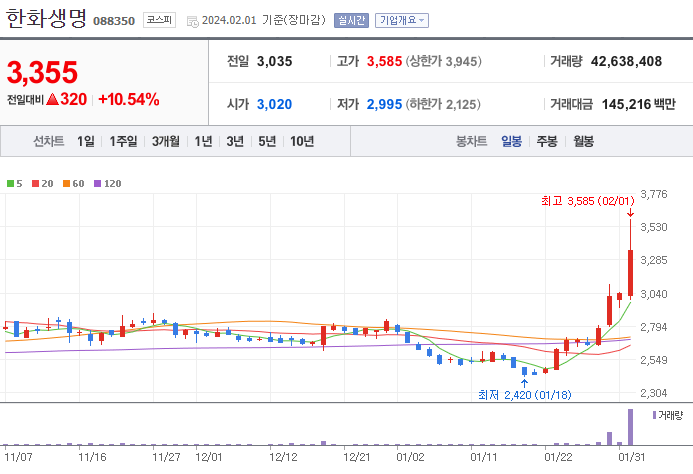Click the 거래대금 value 145,216 백만

point(639,104)
